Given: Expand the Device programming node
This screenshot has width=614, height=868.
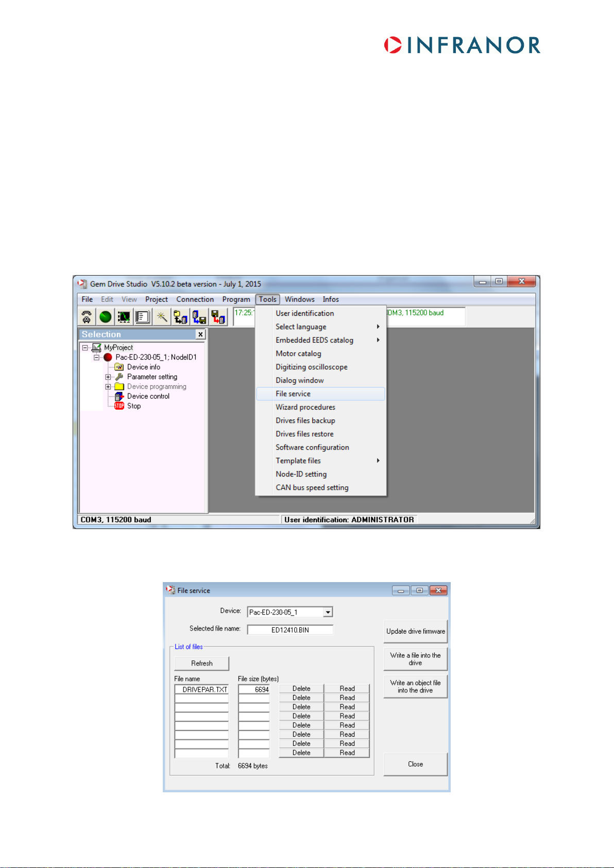Looking at the screenshot, I should click(108, 386).
